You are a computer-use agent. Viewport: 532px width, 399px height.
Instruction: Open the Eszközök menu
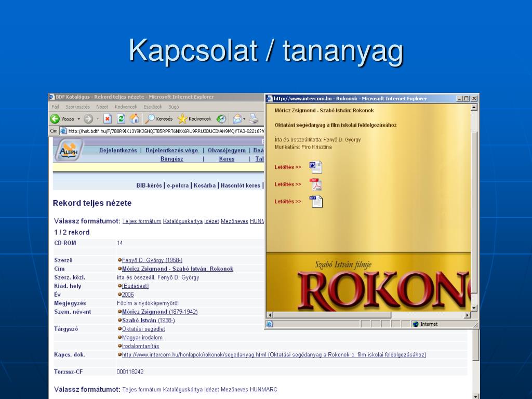point(153,107)
